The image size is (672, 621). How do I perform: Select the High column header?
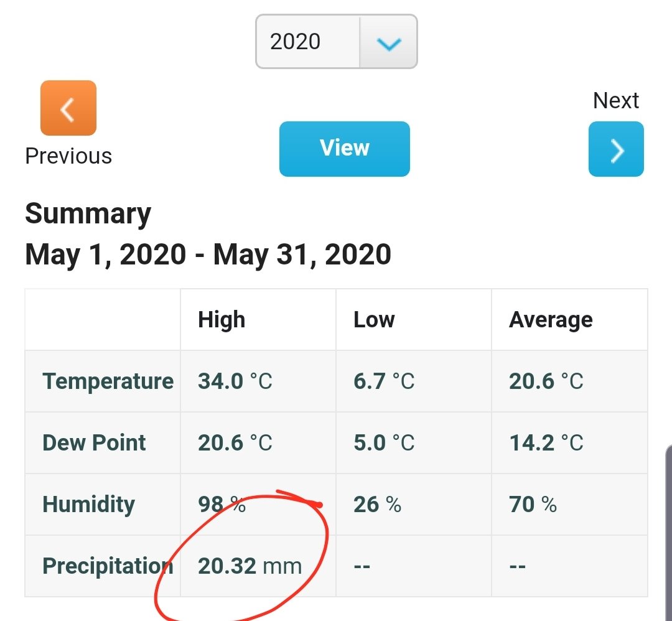pos(222,320)
